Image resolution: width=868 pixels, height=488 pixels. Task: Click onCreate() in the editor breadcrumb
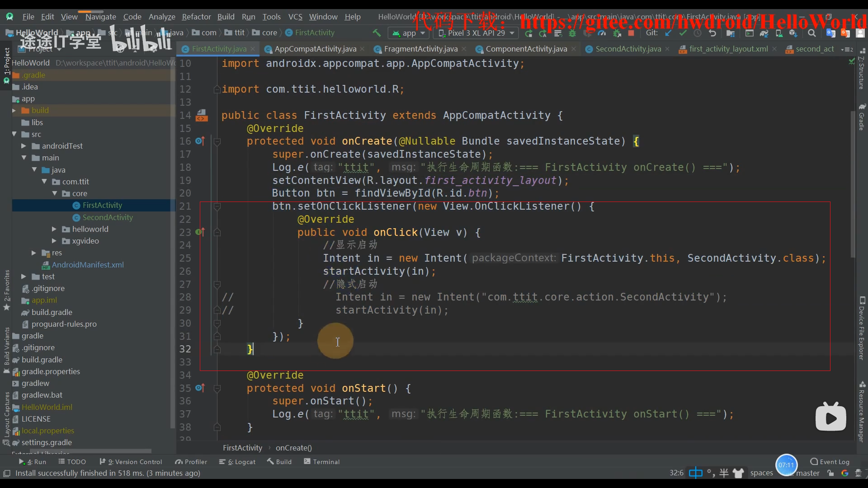pyautogui.click(x=294, y=448)
